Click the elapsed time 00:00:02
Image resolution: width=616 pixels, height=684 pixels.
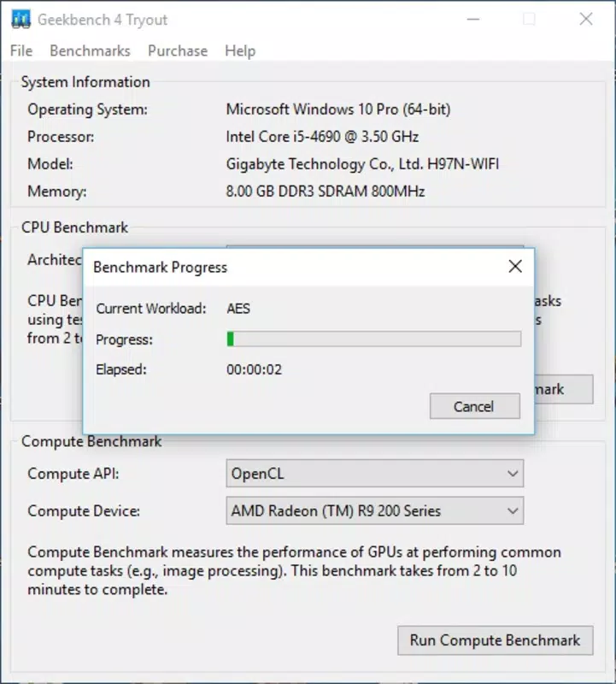pos(254,370)
